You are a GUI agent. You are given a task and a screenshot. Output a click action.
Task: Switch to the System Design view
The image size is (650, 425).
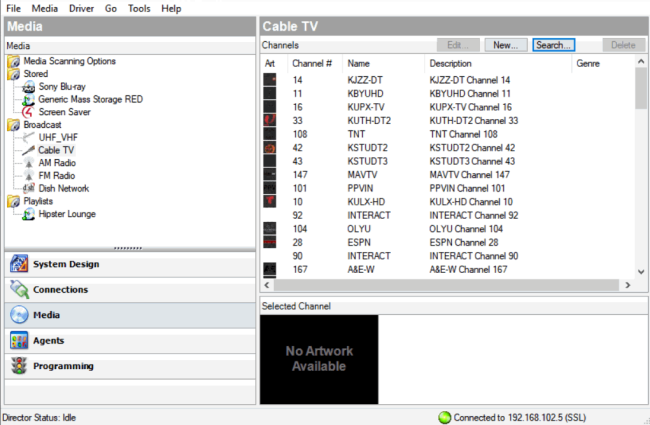pyautogui.click(x=130, y=264)
